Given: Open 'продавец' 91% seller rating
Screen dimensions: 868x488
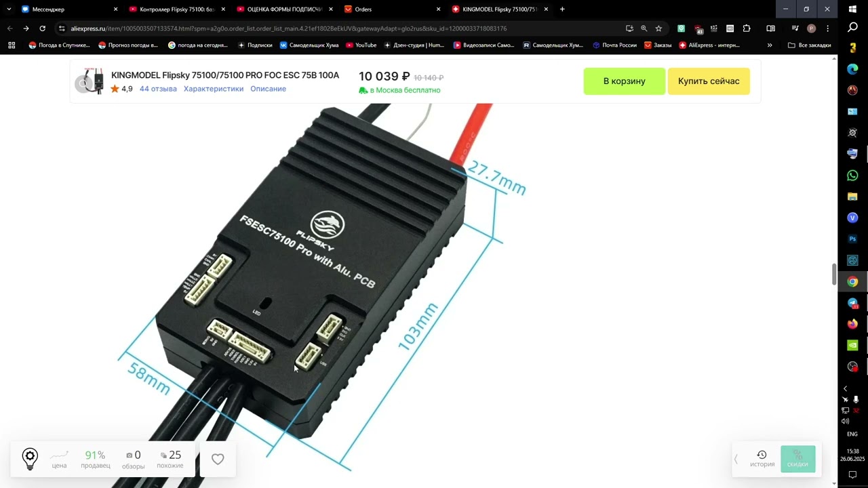Looking at the screenshot, I should pyautogui.click(x=96, y=460).
